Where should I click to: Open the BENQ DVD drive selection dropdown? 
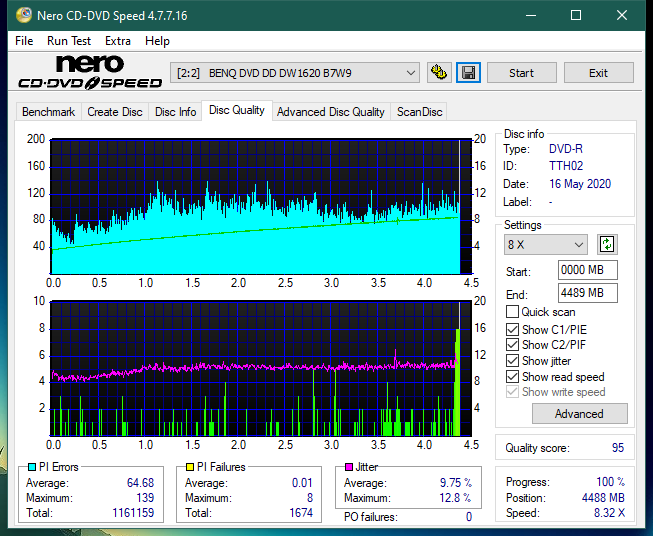pos(294,73)
